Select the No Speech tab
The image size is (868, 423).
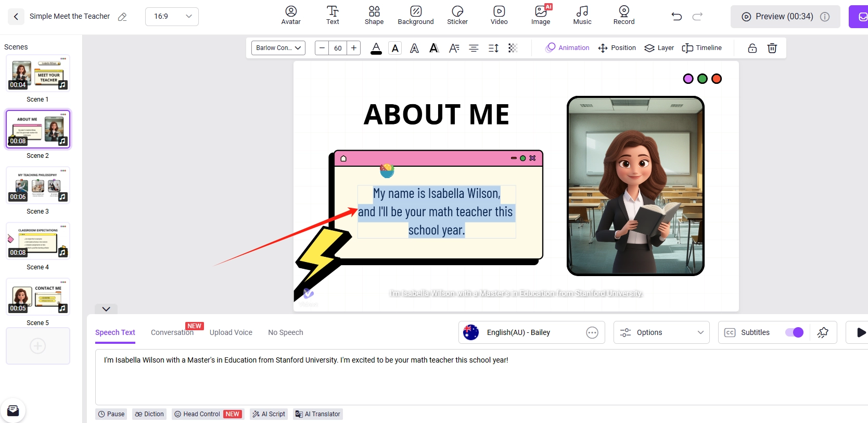click(x=285, y=332)
